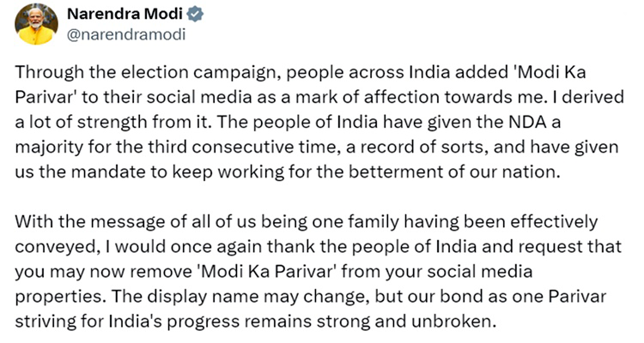Click the first paragraph of the tweet
This screenshot has height=343, width=644.
319,122
